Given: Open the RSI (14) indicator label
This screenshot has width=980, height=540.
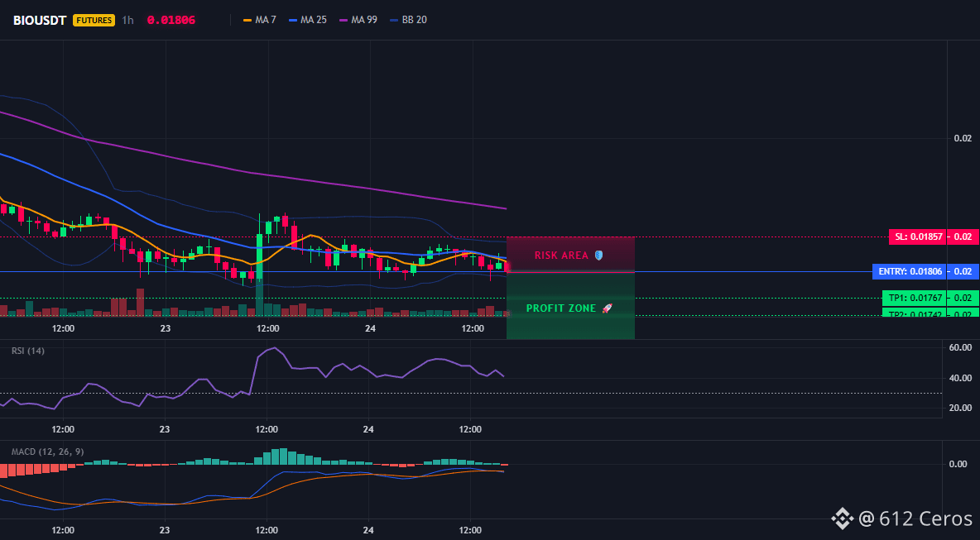Looking at the screenshot, I should point(28,351).
